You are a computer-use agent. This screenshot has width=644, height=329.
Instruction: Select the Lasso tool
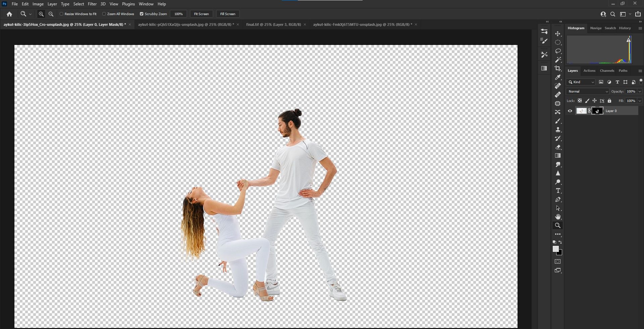558,51
